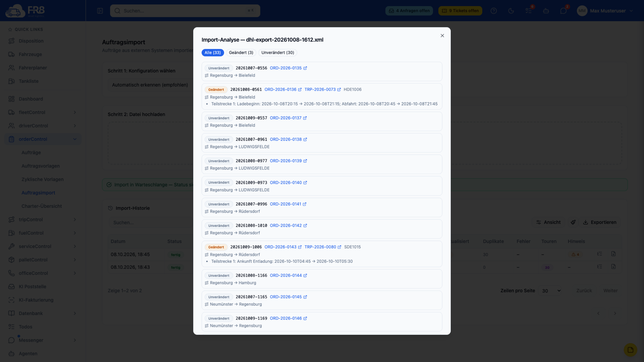Open the task checklist icon with badge 6

529,11
